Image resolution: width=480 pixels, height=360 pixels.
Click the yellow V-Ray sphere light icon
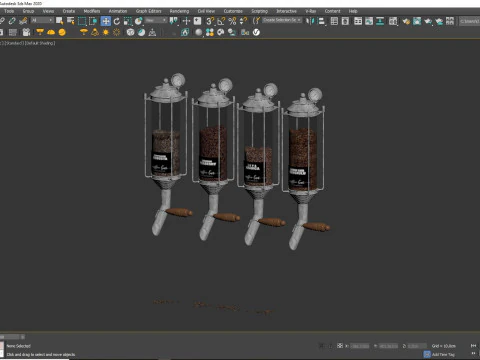[x=62, y=32]
